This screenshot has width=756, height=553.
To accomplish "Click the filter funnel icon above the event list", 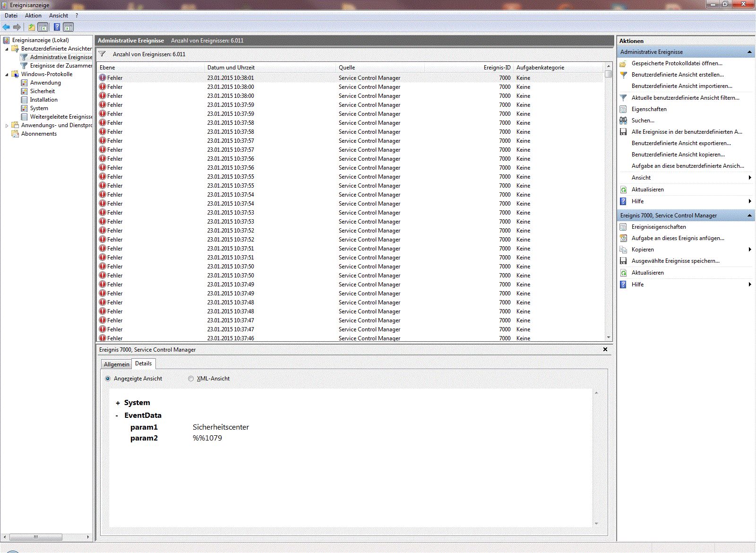I will click(102, 54).
